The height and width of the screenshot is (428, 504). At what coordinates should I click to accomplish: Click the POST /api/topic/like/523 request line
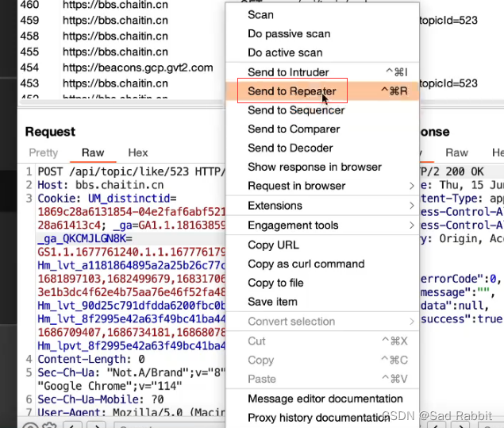(x=132, y=172)
